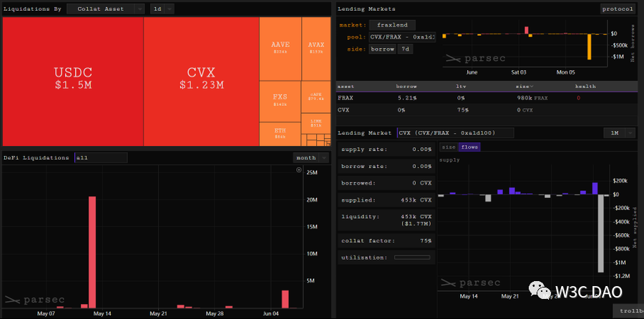Sort the table by ltv column
644x319 pixels.
coord(460,87)
